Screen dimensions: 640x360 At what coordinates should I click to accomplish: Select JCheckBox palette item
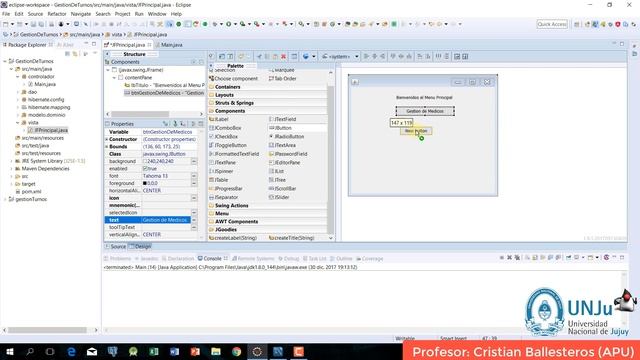223,136
